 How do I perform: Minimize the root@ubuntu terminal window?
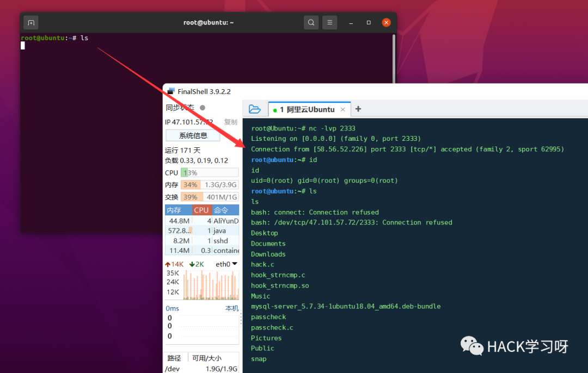(351, 22)
